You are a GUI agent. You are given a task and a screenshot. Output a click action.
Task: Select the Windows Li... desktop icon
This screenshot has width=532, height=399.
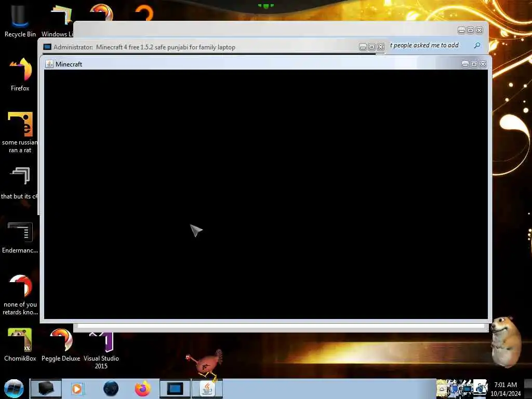pyautogui.click(x=57, y=20)
